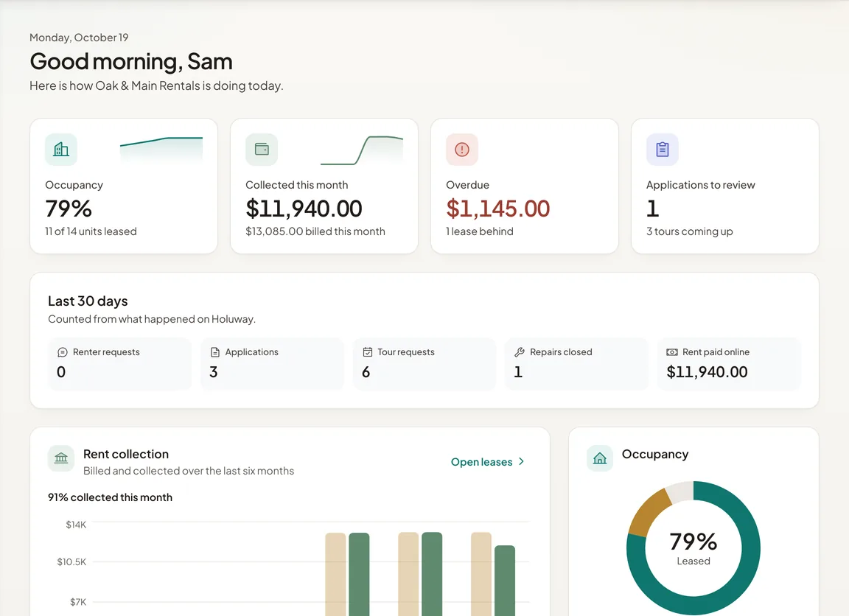This screenshot has width=849, height=616.
Task: Click the bank icon next to Rent collection
Action: (x=61, y=458)
